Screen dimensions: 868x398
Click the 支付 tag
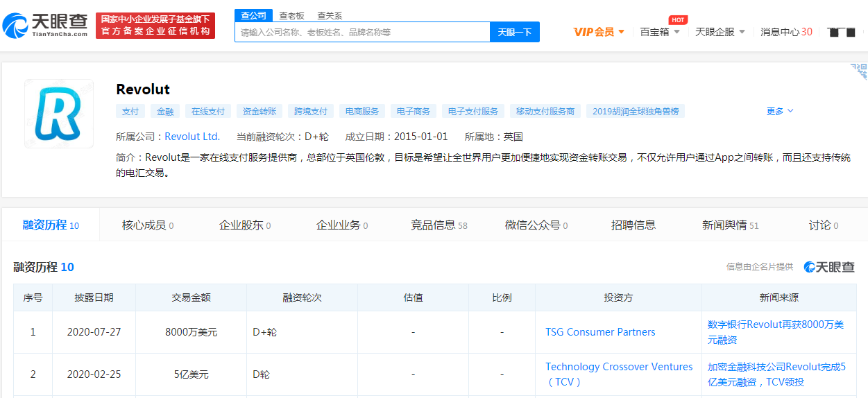pyautogui.click(x=130, y=111)
